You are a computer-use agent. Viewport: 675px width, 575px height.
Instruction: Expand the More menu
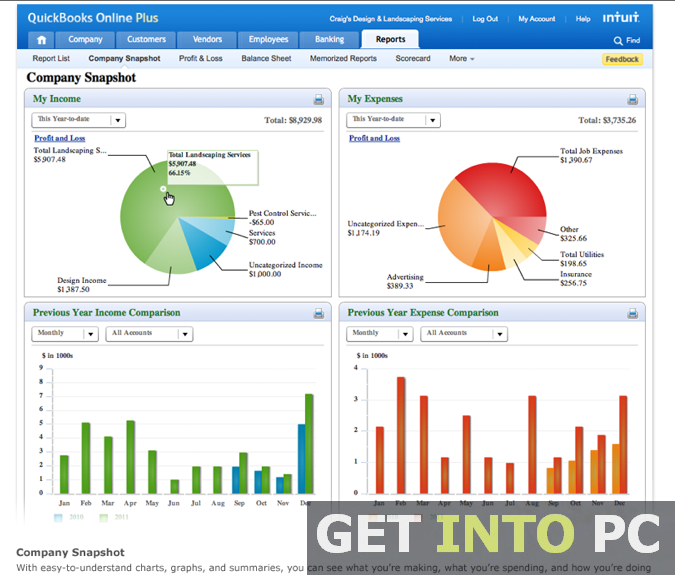click(x=461, y=59)
